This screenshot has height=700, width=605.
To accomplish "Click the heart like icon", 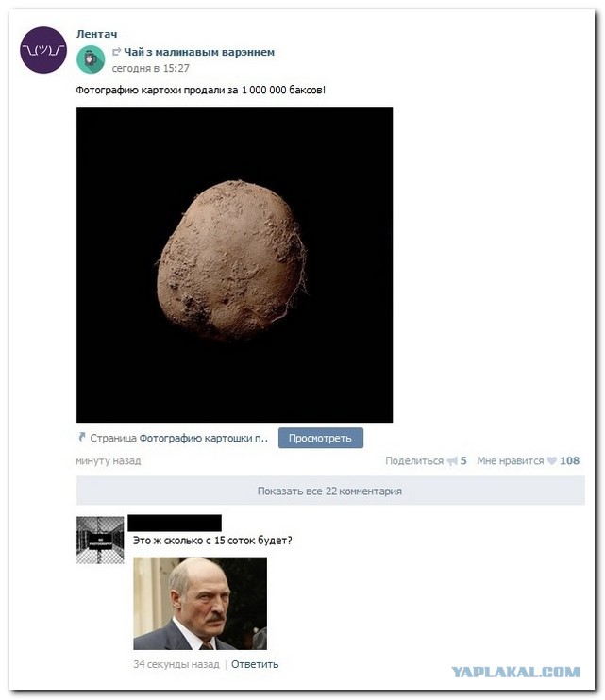I will click(552, 460).
